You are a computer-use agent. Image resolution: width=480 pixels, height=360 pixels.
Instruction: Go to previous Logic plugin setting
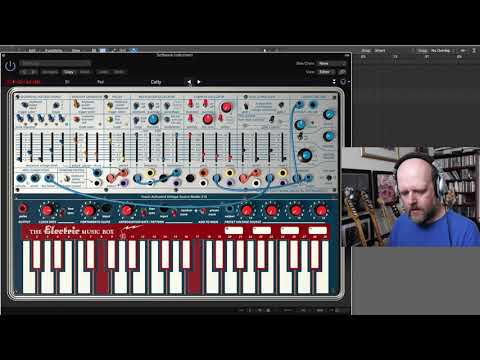(25, 72)
